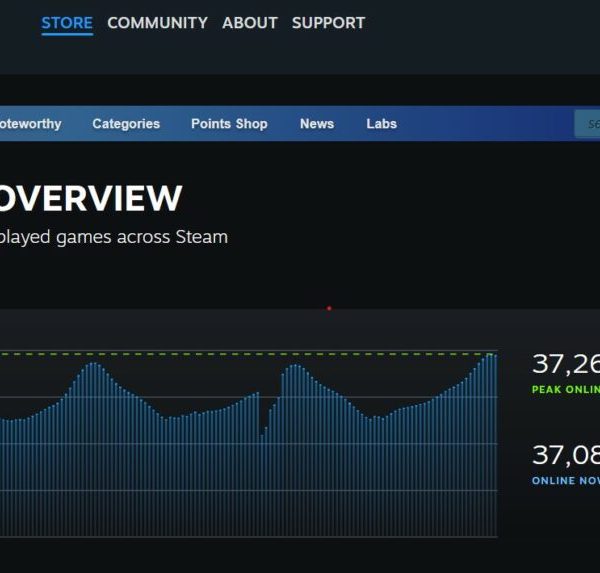Go to the ABOUT page
Screen dimensions: 600x573
click(x=249, y=23)
